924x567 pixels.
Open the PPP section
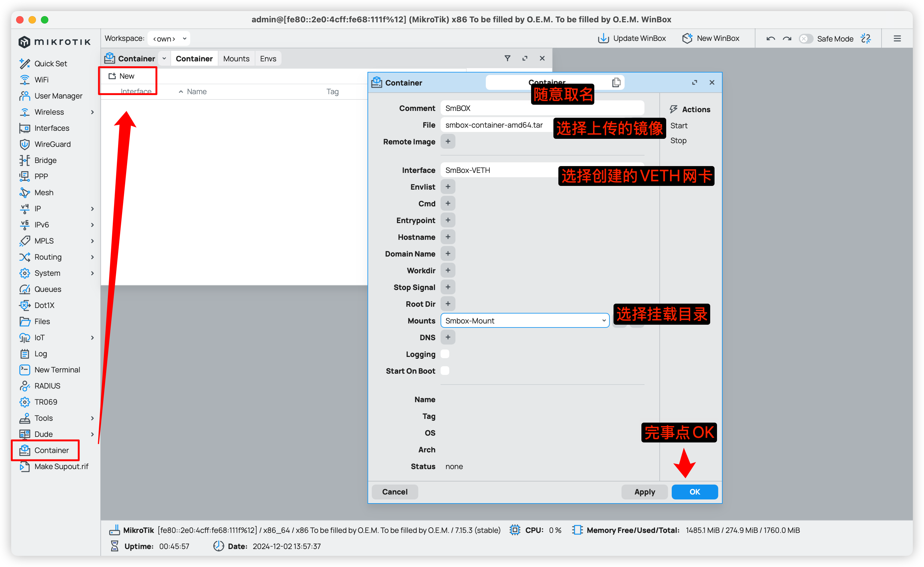click(41, 177)
